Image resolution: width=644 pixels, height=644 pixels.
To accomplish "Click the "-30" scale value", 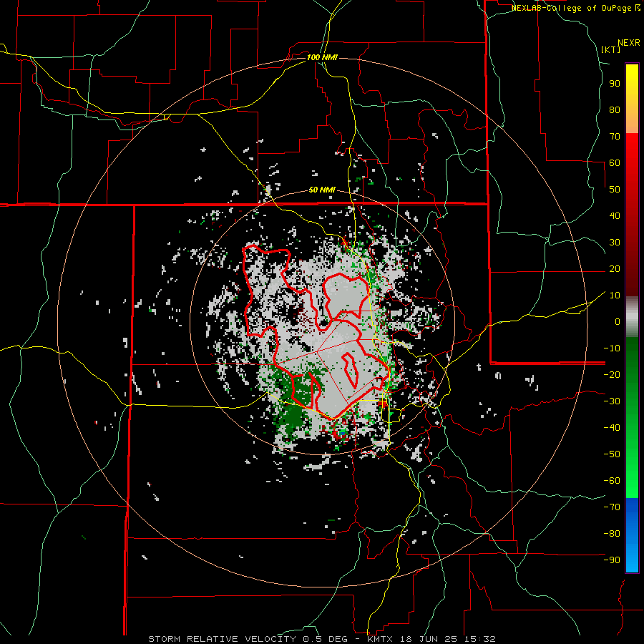I will click(x=612, y=401).
